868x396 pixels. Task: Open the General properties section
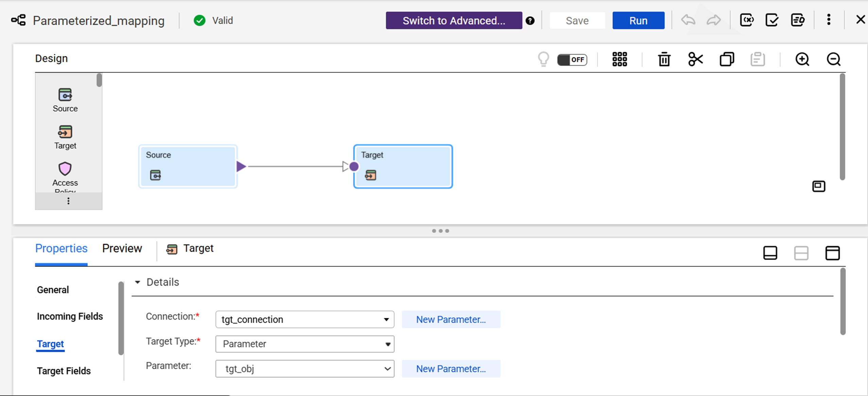click(53, 290)
